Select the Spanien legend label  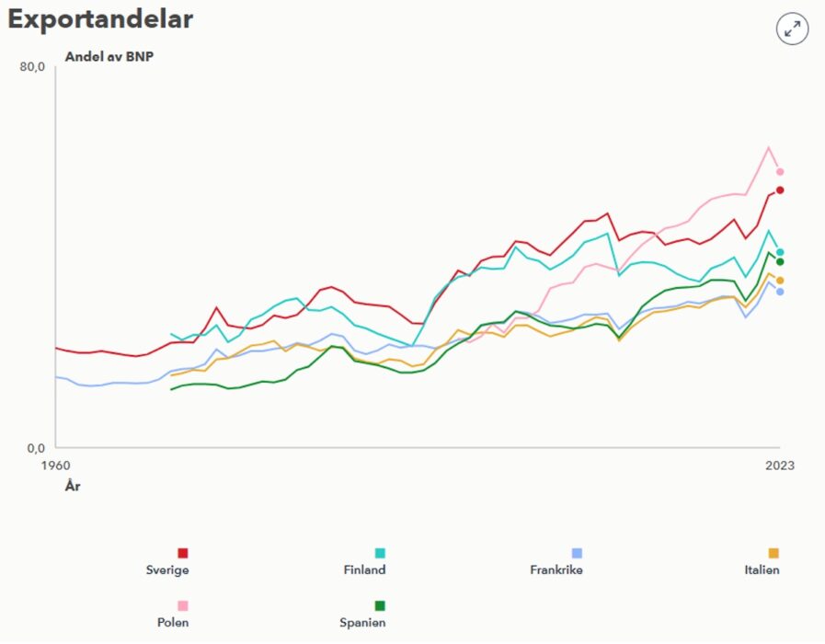click(362, 622)
